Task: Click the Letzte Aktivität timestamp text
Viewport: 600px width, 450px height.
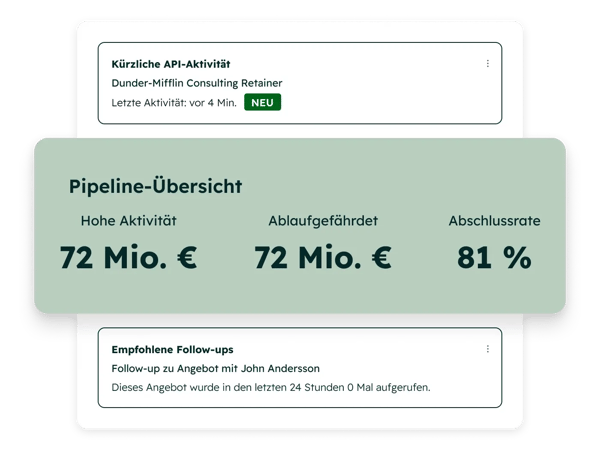Action: click(x=174, y=102)
